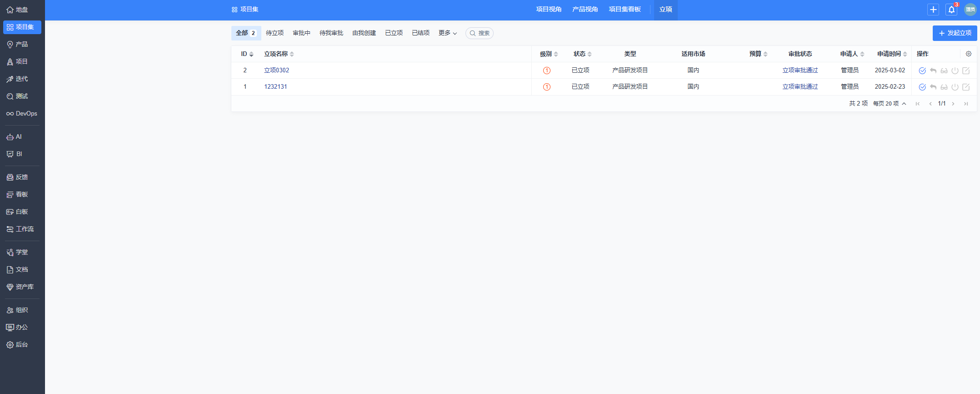Open the 立项0302 link

[x=276, y=71]
